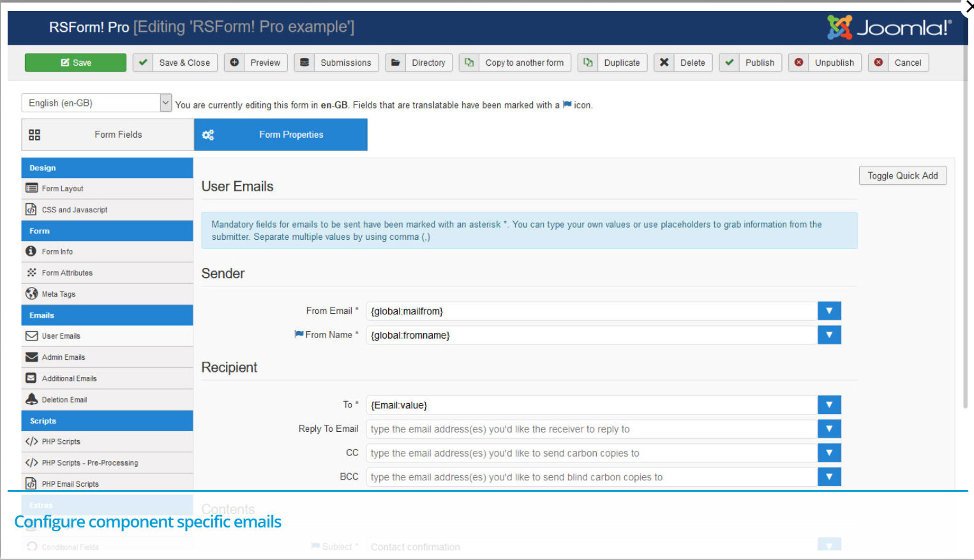Click the PHP Email Scripts file icon

(31, 483)
